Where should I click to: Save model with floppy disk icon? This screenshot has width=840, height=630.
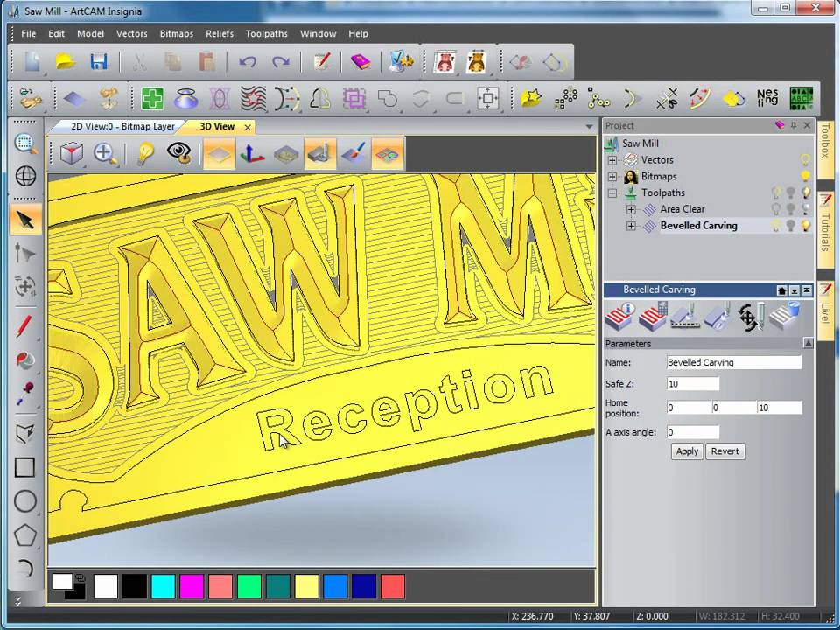pyautogui.click(x=99, y=61)
